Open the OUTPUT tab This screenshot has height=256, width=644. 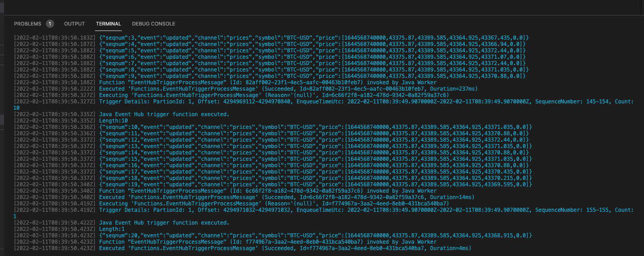[x=75, y=24]
